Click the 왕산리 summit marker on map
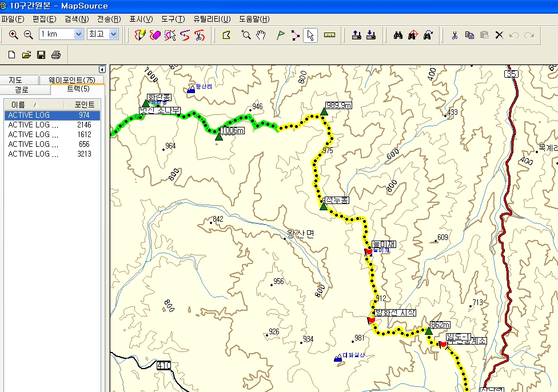 (191, 89)
